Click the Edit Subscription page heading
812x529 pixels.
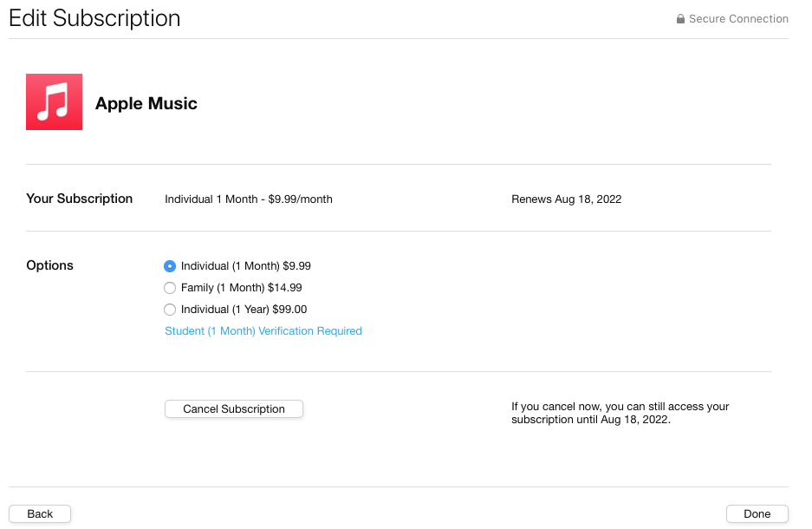click(x=94, y=18)
